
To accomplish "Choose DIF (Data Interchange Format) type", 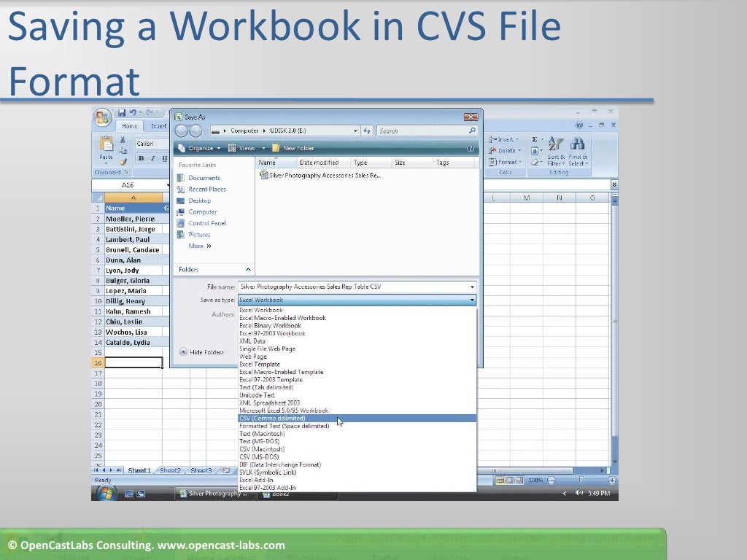I will [x=357, y=464].
